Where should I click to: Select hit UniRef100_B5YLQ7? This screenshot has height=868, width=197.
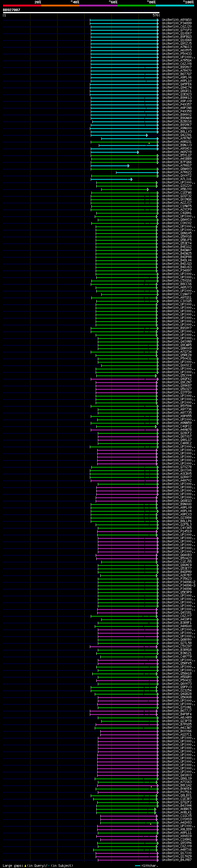tap(176, 155)
